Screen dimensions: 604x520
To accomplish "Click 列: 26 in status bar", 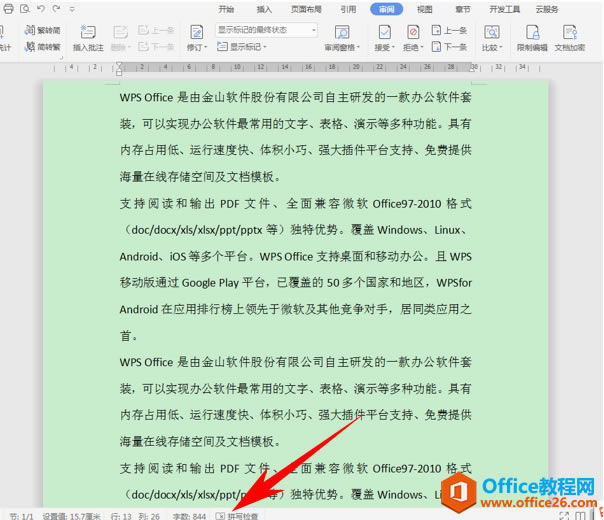I will tap(149, 516).
